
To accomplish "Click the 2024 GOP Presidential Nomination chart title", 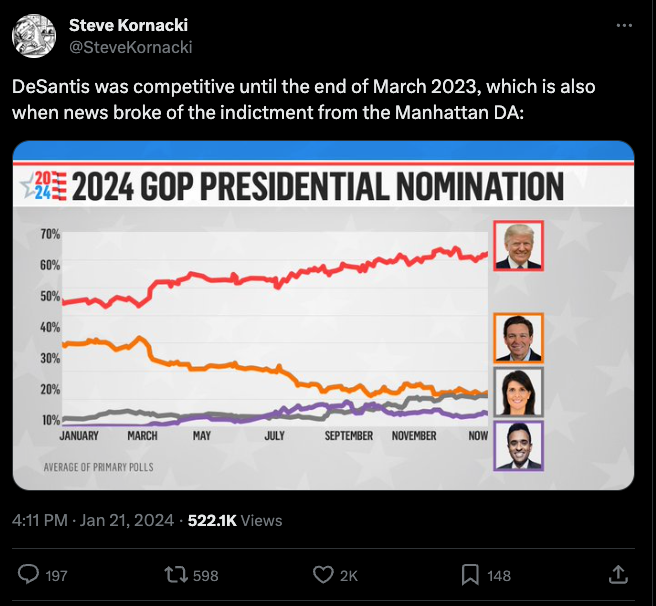I will (317, 187).
